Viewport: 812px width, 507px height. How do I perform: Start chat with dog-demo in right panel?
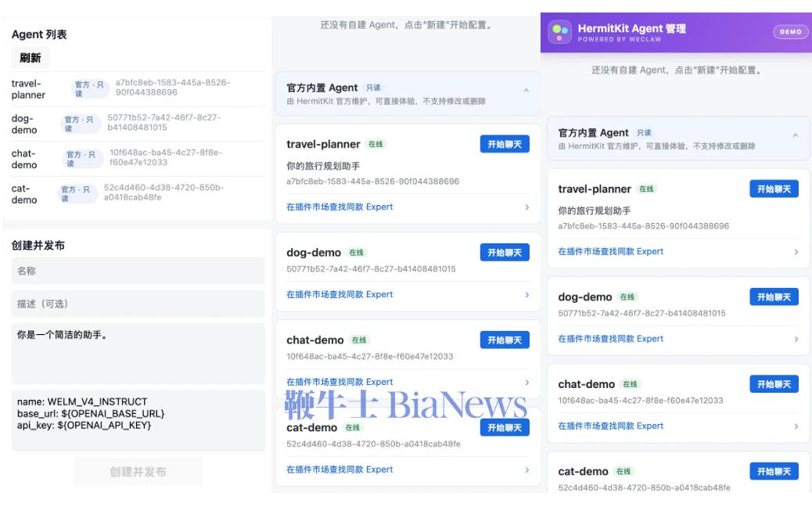tap(774, 297)
